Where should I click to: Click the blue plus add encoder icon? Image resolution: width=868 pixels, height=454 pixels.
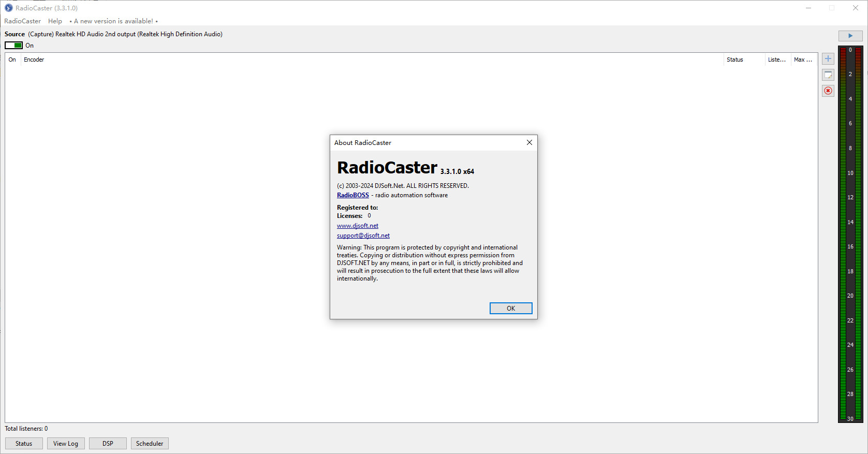click(x=828, y=59)
